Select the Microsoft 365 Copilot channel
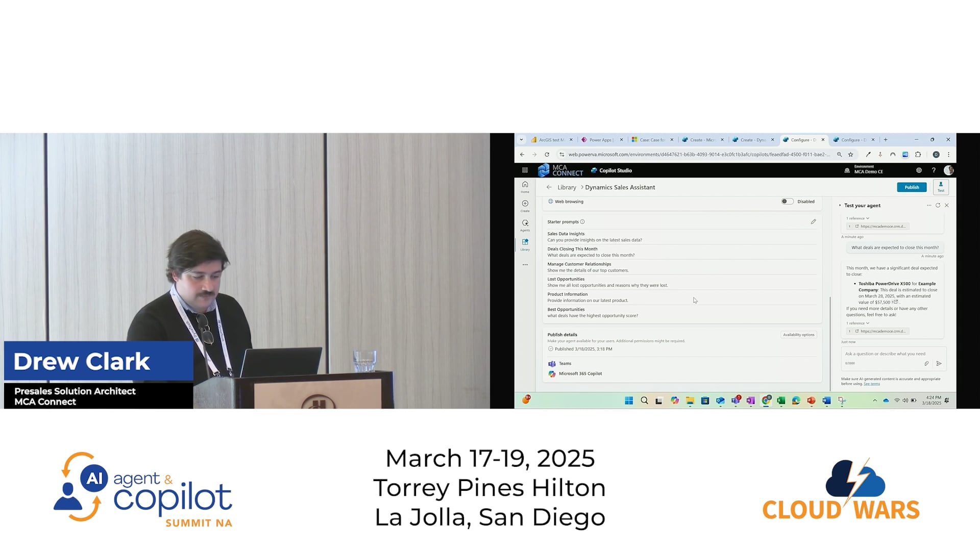The image size is (980, 551). (575, 374)
